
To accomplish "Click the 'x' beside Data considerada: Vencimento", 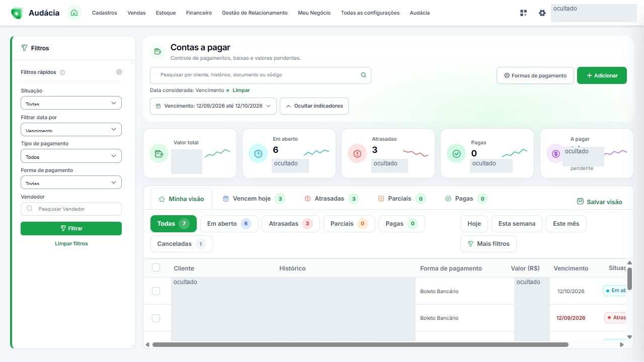I will 227,90.
